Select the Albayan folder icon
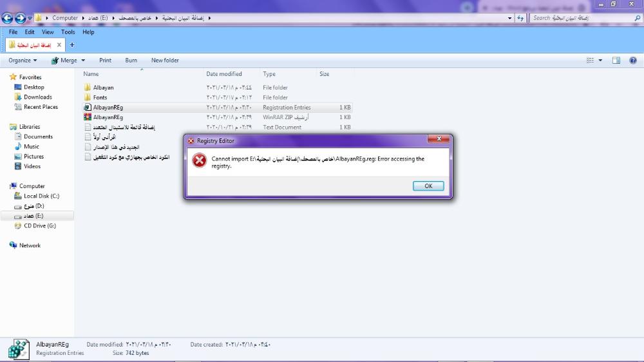Viewport: 644px width, 362px height. [x=88, y=88]
